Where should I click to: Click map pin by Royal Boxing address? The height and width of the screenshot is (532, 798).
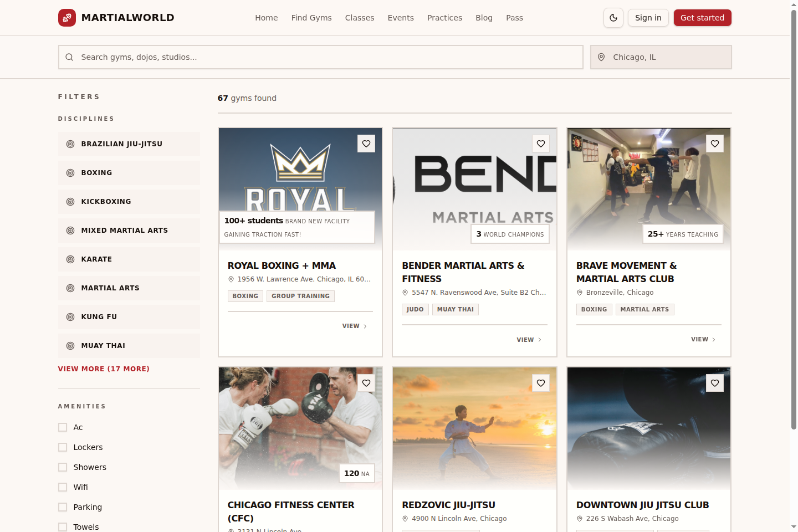pos(231,279)
